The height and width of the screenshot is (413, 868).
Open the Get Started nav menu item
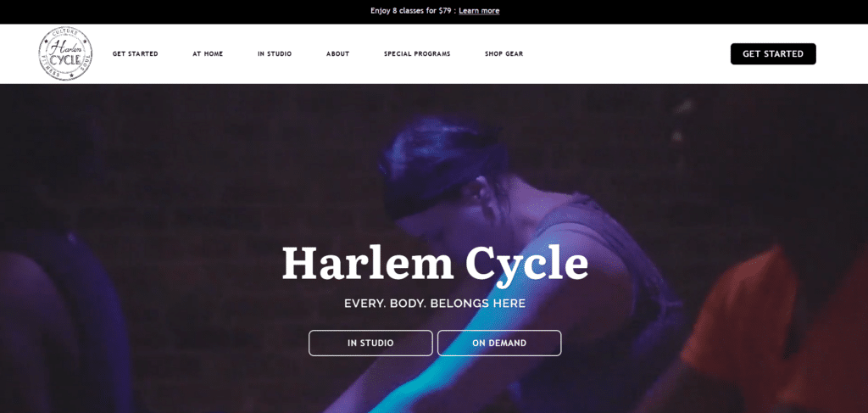pyautogui.click(x=135, y=53)
